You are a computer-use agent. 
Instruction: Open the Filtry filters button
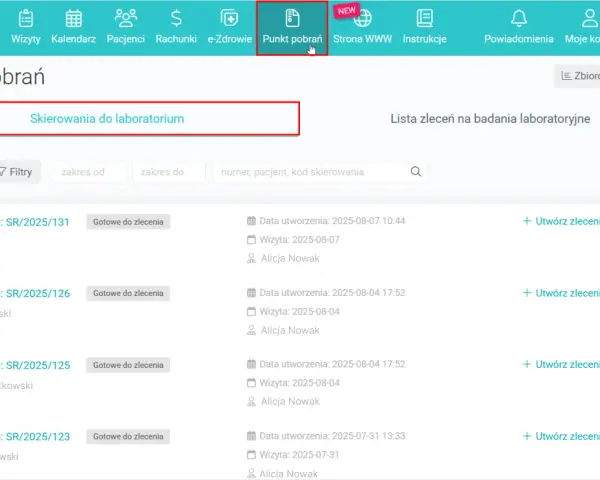pyautogui.click(x=18, y=172)
